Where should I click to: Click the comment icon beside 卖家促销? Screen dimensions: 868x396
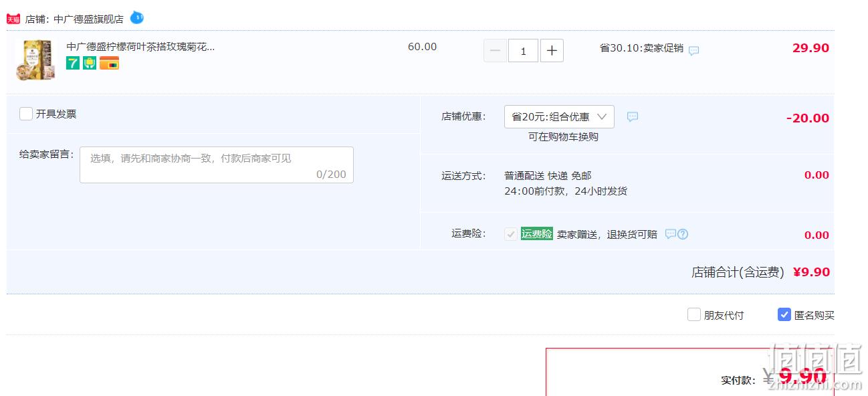tap(694, 50)
